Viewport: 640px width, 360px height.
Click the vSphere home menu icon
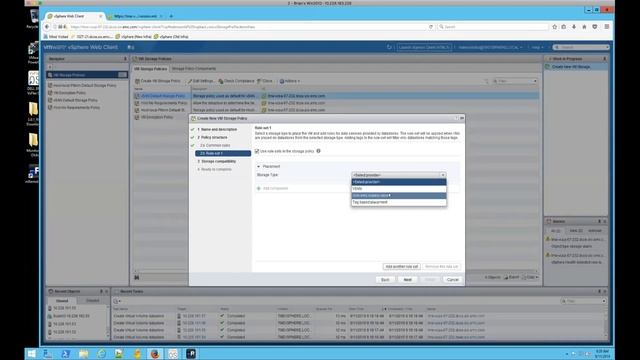pos(131,47)
